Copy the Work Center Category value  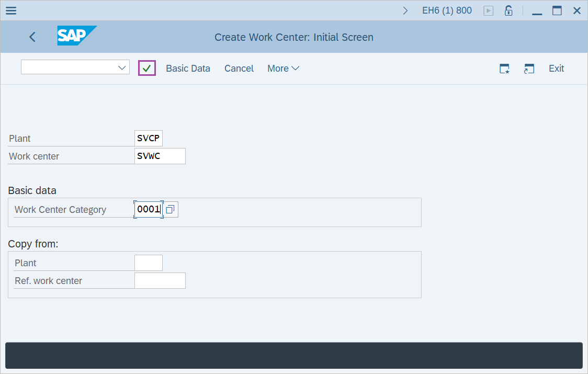169,209
